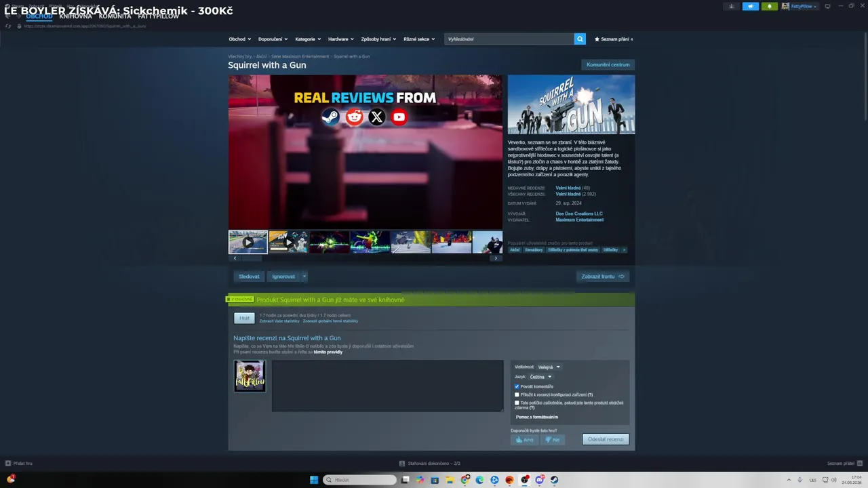Click the Steam reviews logo in the trailer
The height and width of the screenshot is (488, 868).
330,117
